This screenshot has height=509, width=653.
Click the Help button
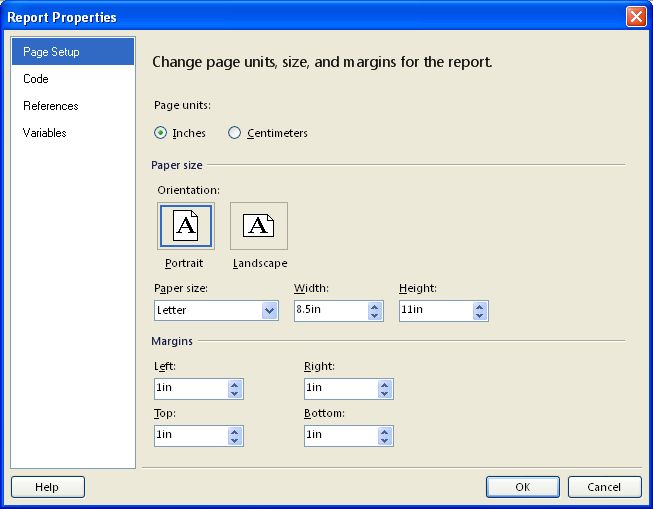47,487
